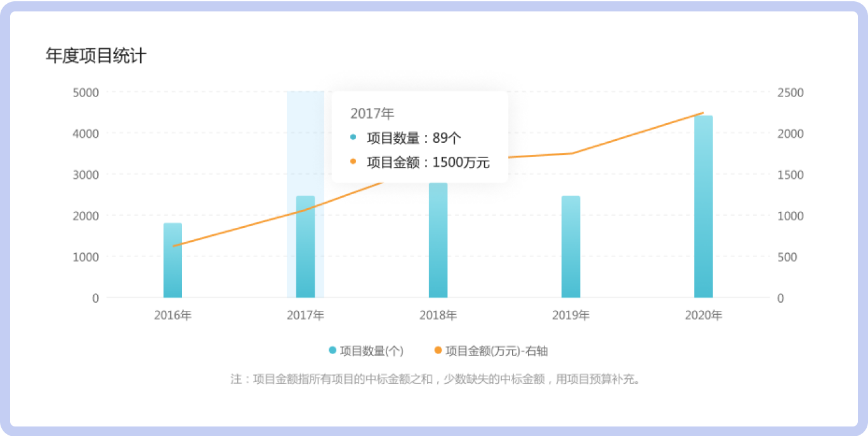868x436 pixels.
Task: Click the teal dot inside the tooltip
Action: tap(353, 137)
